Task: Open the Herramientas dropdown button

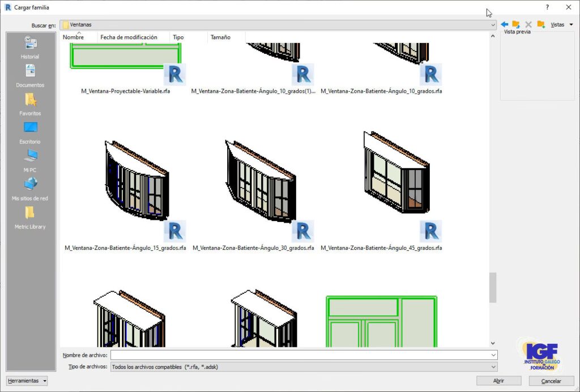Action: point(27,381)
